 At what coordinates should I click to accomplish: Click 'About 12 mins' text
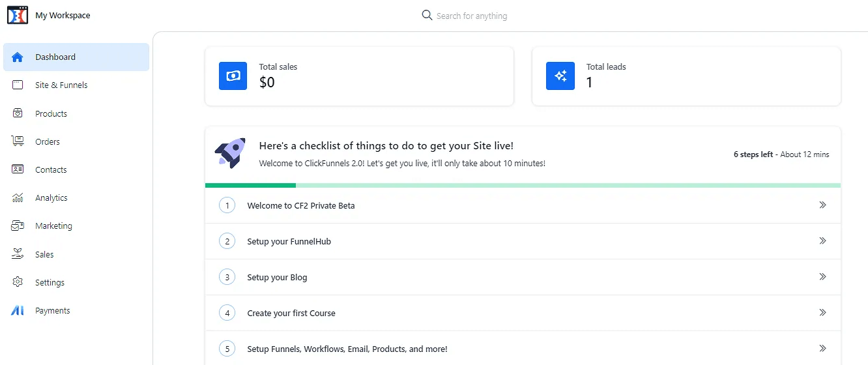[x=805, y=154]
